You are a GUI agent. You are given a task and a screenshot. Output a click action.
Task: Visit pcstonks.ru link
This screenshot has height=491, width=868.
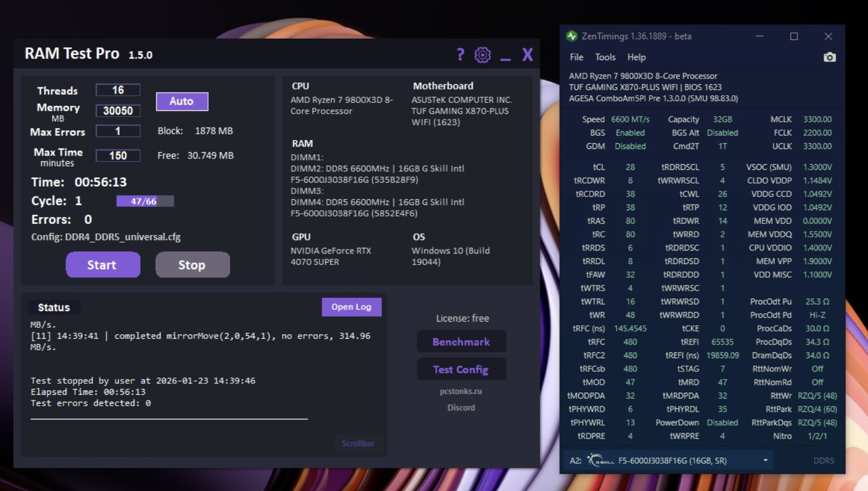coord(461,391)
